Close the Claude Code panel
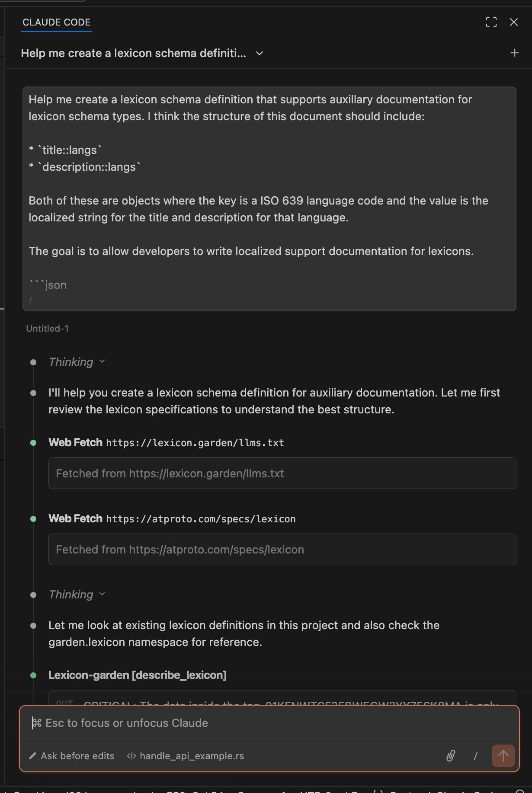Screen dimensions: 532x793 coord(514,22)
